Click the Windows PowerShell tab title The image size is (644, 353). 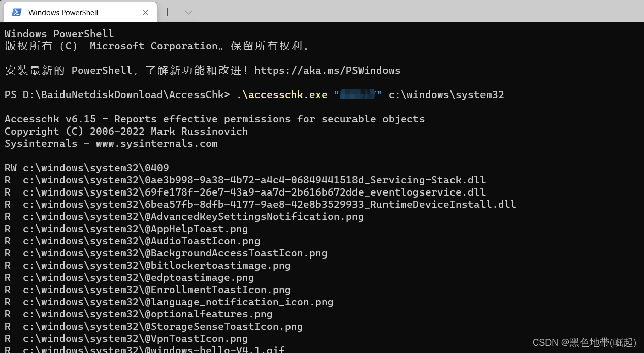tap(68, 12)
